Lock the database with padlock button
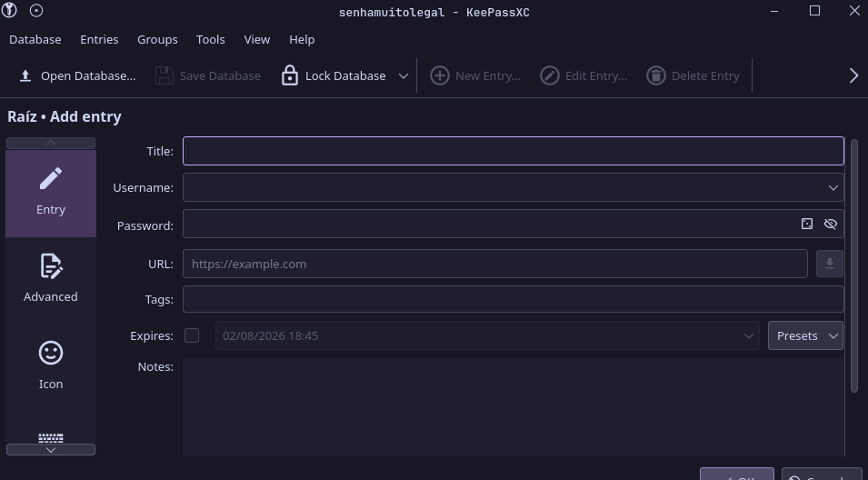868x480 pixels. pyautogui.click(x=334, y=75)
